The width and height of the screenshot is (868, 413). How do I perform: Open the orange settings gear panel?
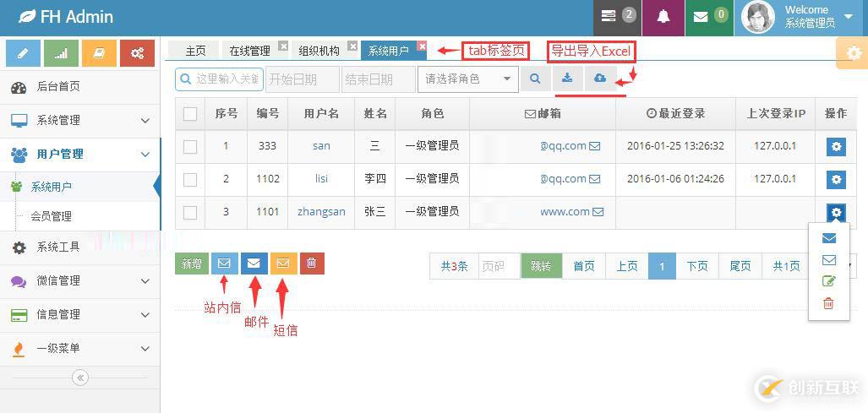(854, 53)
